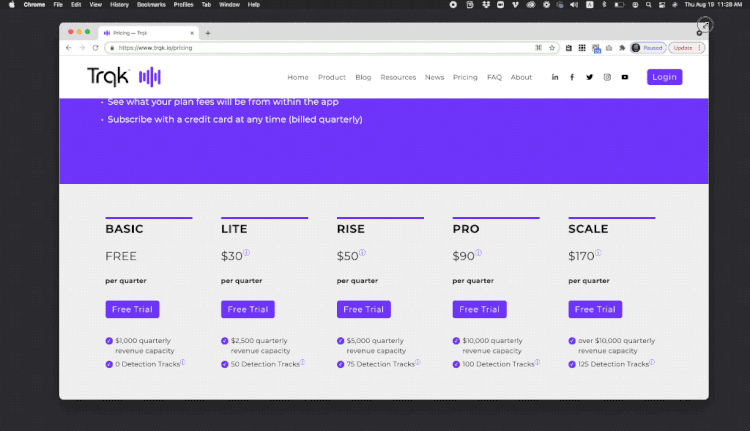Image resolution: width=750 pixels, height=431 pixels.
Task: Open the Resources nav link
Action: click(x=398, y=77)
